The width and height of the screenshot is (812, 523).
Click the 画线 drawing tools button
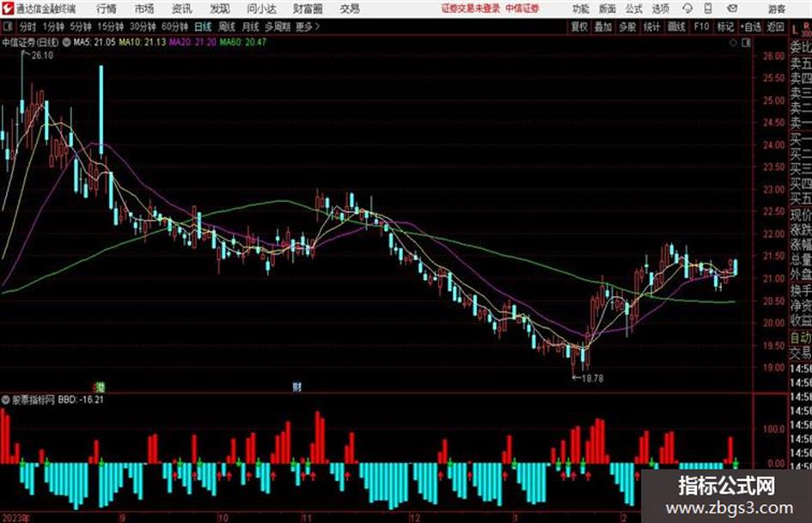point(677,27)
